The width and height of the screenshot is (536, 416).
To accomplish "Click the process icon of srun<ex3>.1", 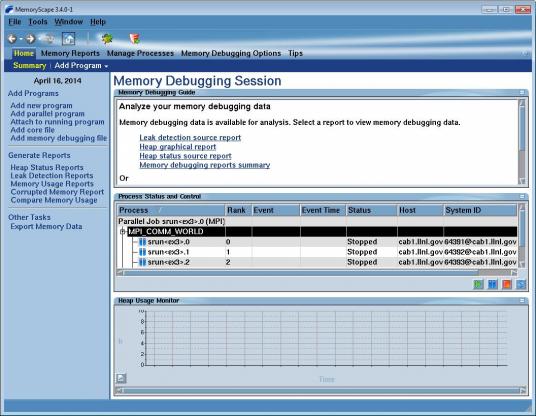I will coord(143,252).
